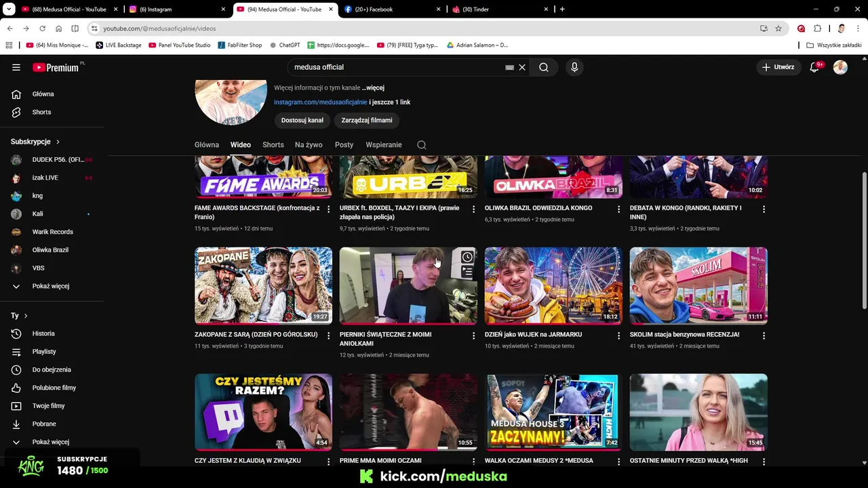Open ChatGPT bookmark
Viewport: 868px width, 488px height.
pyautogui.click(x=285, y=45)
